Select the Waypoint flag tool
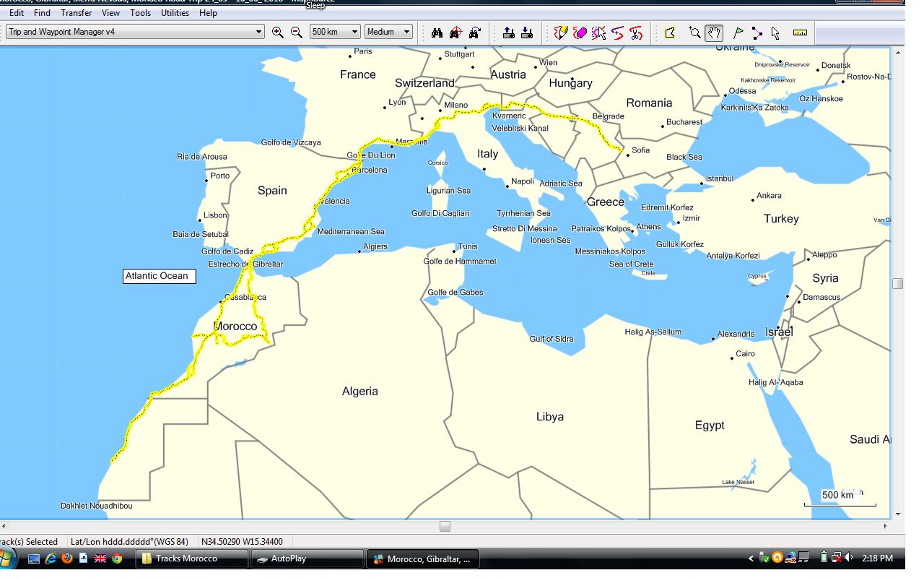This screenshot has width=924, height=578. tap(738, 33)
